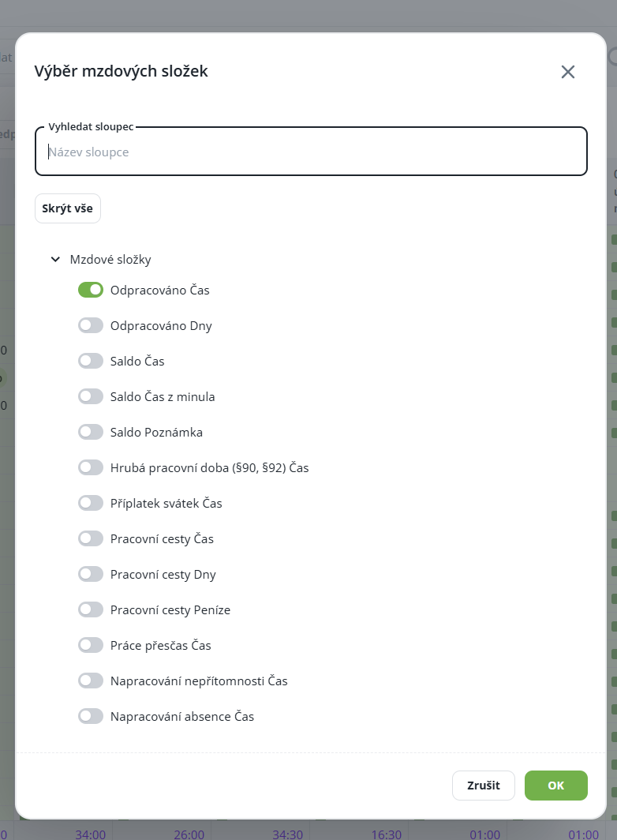Click the Skrýt vše button
This screenshot has width=617, height=840.
pyautogui.click(x=68, y=208)
